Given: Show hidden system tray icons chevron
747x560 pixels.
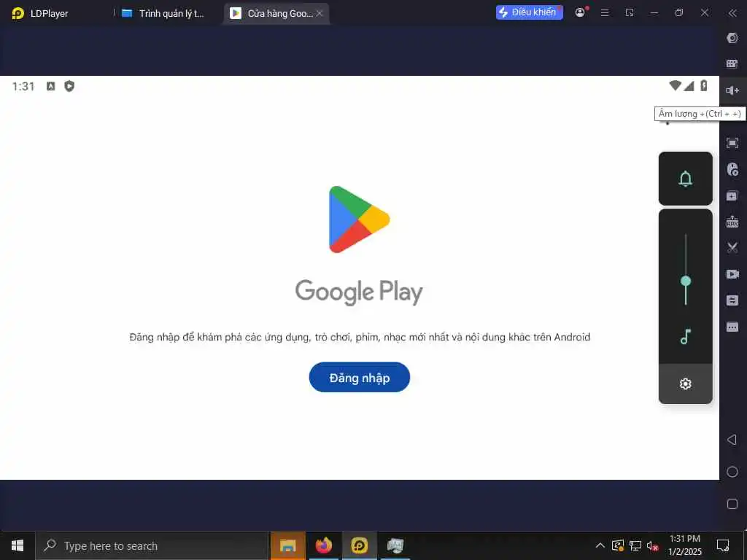Looking at the screenshot, I should click(x=600, y=545).
